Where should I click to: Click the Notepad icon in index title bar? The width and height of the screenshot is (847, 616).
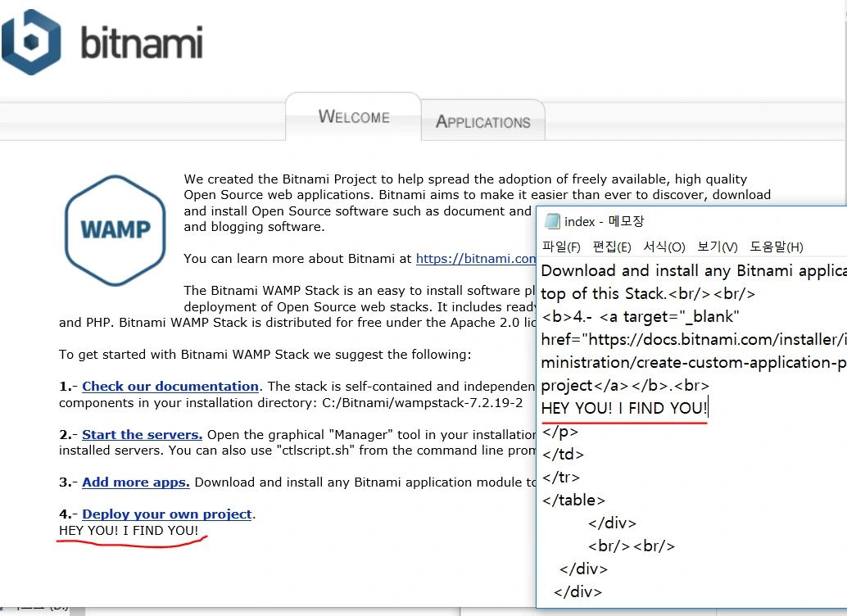pos(552,221)
